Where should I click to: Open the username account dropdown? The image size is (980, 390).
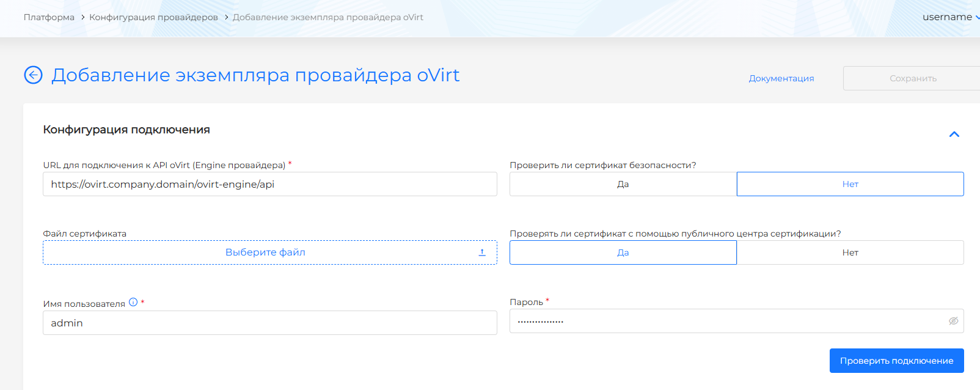pos(950,17)
